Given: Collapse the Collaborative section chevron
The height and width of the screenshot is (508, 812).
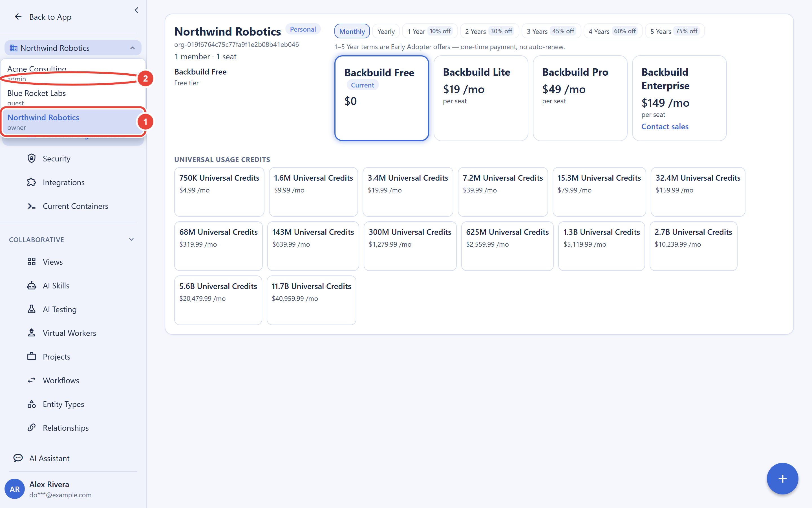Looking at the screenshot, I should (131, 240).
